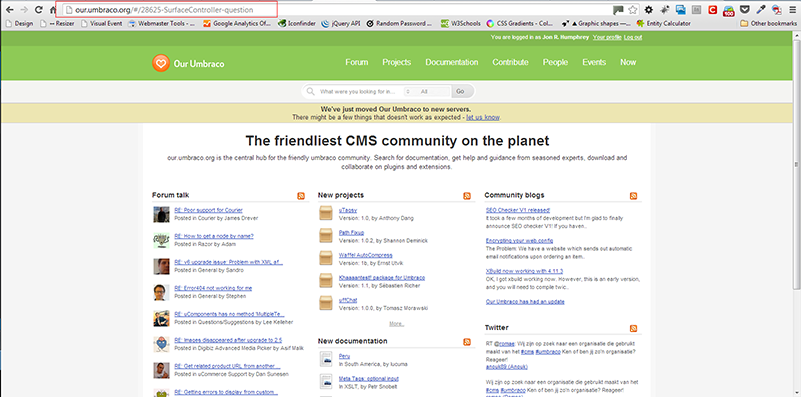Screen dimensions: 801x397
Task: Open How to get a node by name thread
Action: point(214,236)
